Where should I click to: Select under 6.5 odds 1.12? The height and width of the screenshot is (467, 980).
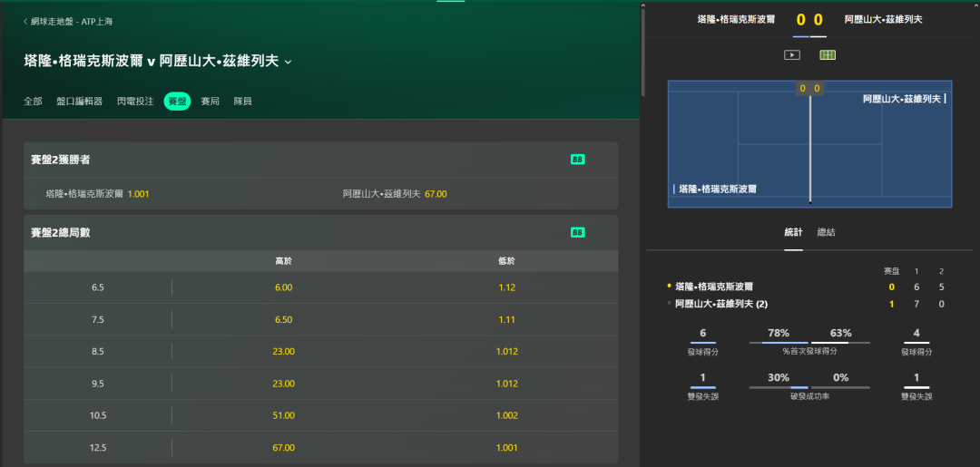tap(506, 287)
